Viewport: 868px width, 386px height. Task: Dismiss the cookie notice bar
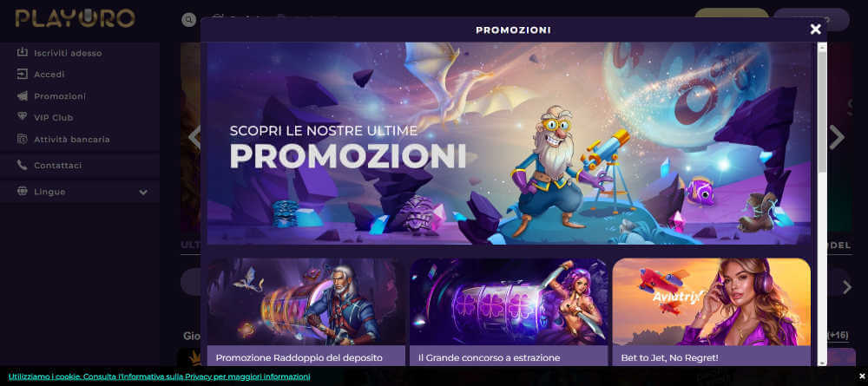(x=861, y=376)
